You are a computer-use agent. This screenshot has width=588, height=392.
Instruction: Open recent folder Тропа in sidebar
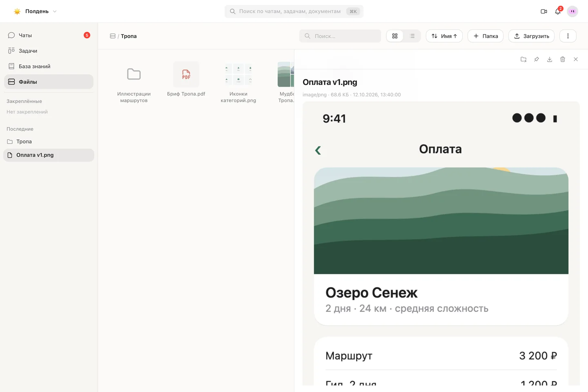click(x=49, y=141)
